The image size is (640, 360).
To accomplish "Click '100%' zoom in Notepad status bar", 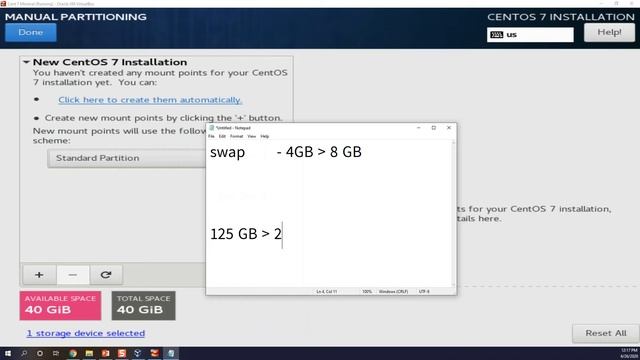I will pyautogui.click(x=367, y=291).
